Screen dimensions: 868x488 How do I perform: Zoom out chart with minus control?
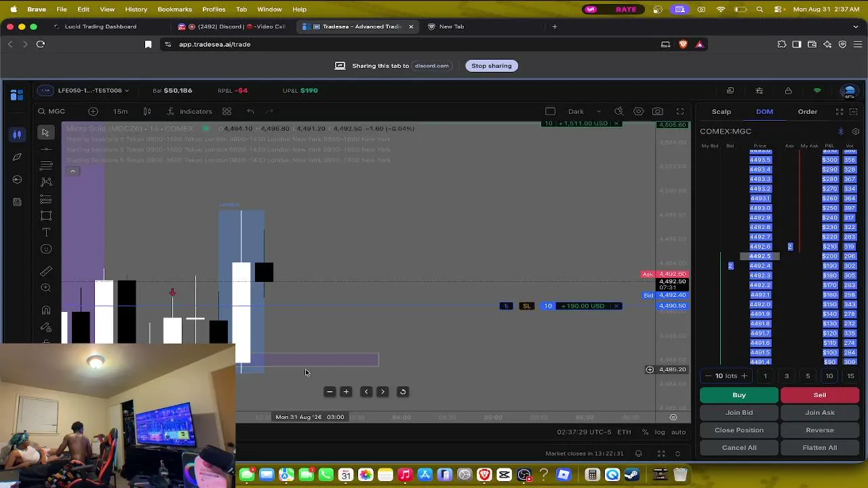pos(330,392)
